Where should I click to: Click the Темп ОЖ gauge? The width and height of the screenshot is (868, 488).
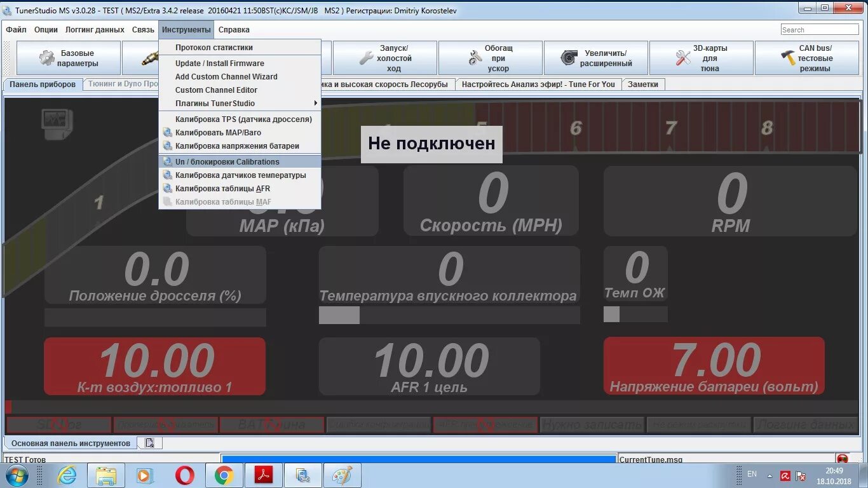635,274
